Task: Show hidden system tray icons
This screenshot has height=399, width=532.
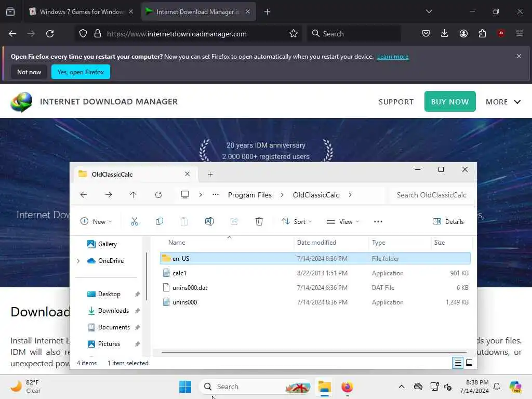Action: [402, 387]
